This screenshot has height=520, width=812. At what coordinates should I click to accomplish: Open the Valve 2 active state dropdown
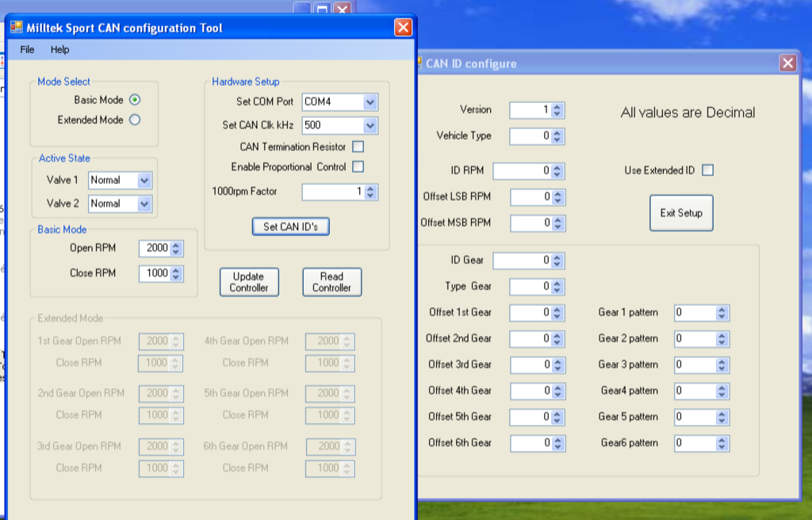[x=144, y=204]
